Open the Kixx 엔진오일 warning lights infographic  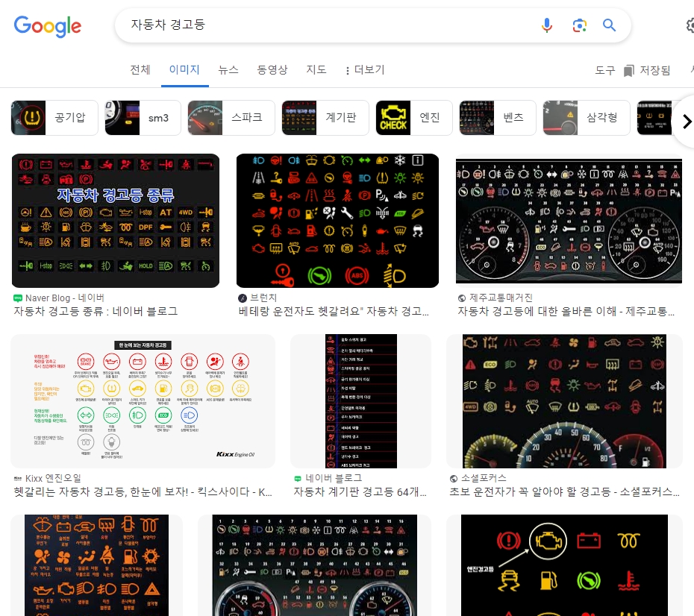click(143, 400)
